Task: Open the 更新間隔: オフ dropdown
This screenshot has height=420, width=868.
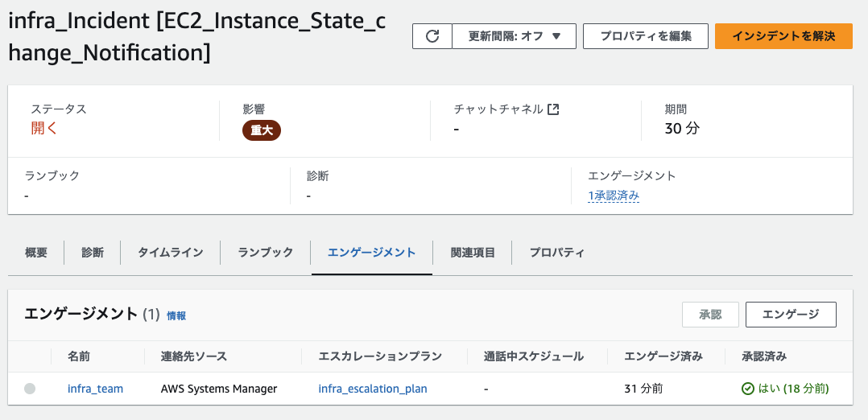Action: point(515,36)
